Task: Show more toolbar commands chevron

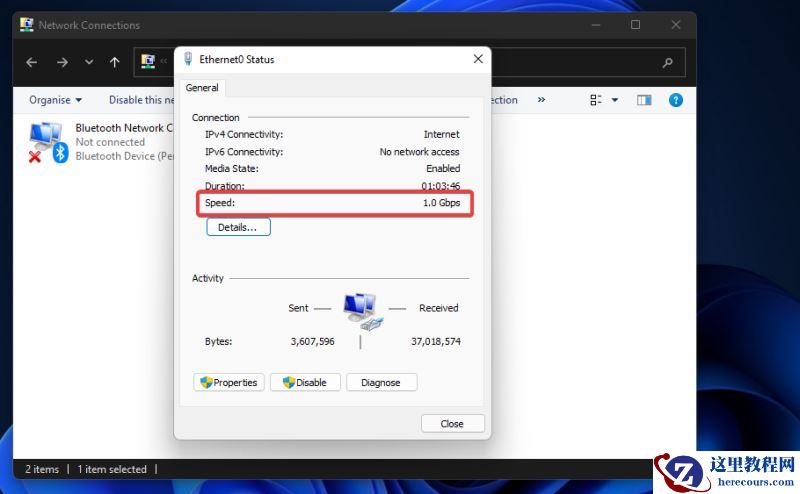Action: pos(541,100)
